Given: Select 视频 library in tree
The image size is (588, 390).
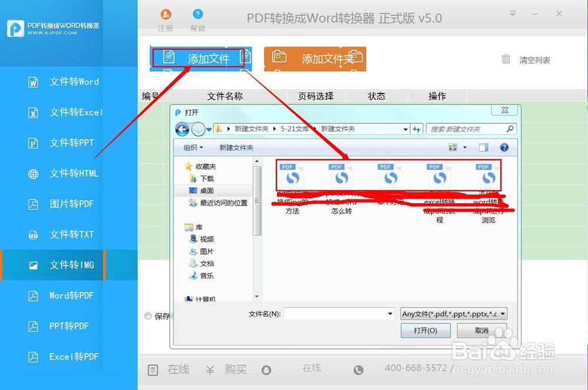Looking at the screenshot, I should click(x=202, y=239).
